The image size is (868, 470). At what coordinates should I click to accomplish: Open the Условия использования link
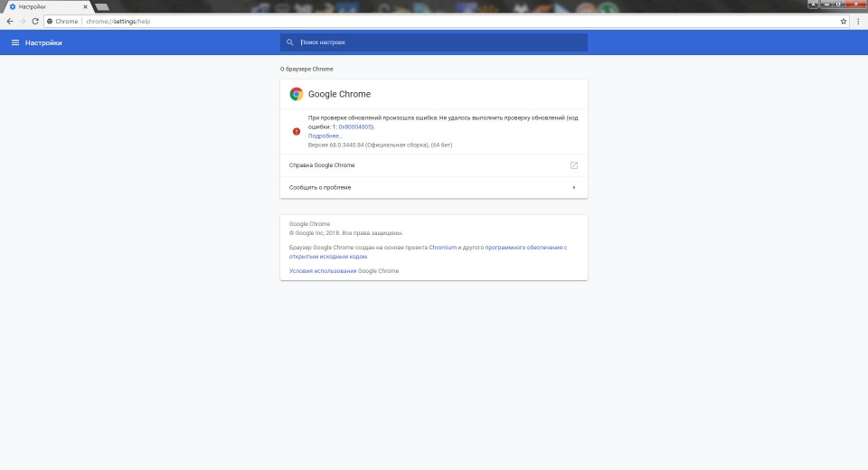click(323, 271)
